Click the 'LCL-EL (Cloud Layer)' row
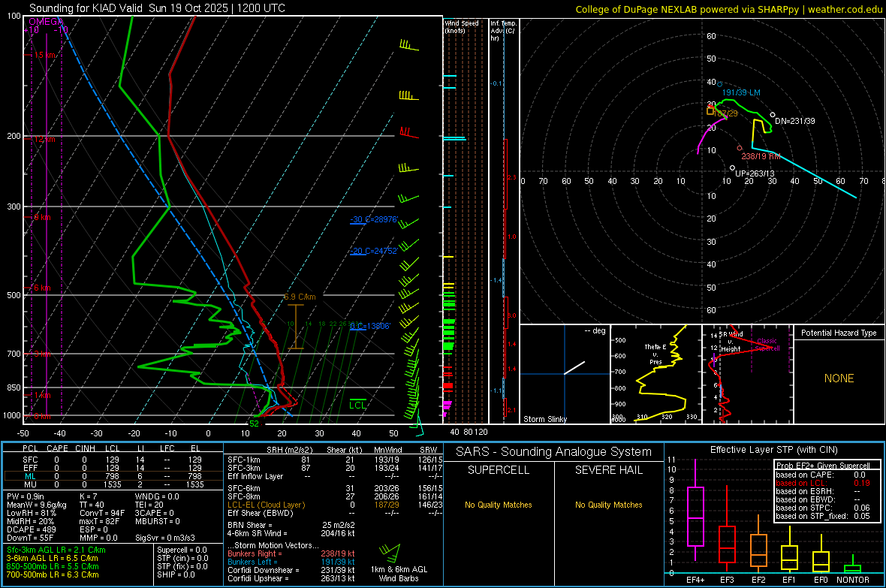This screenshot has width=886, height=588. pyautogui.click(x=335, y=505)
